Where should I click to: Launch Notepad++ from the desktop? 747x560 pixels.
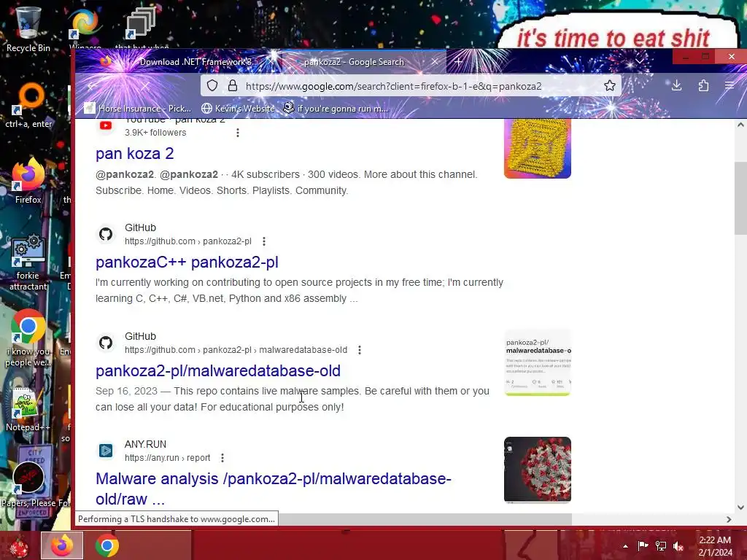pyautogui.click(x=28, y=408)
